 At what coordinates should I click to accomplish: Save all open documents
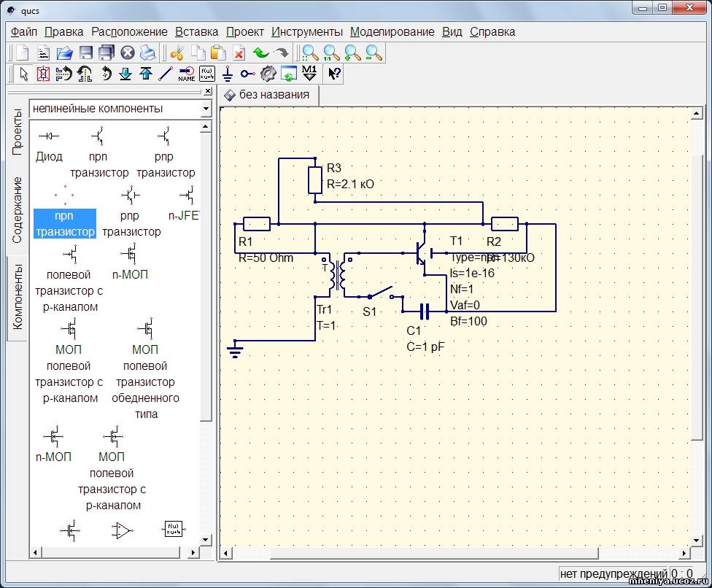coord(107,53)
